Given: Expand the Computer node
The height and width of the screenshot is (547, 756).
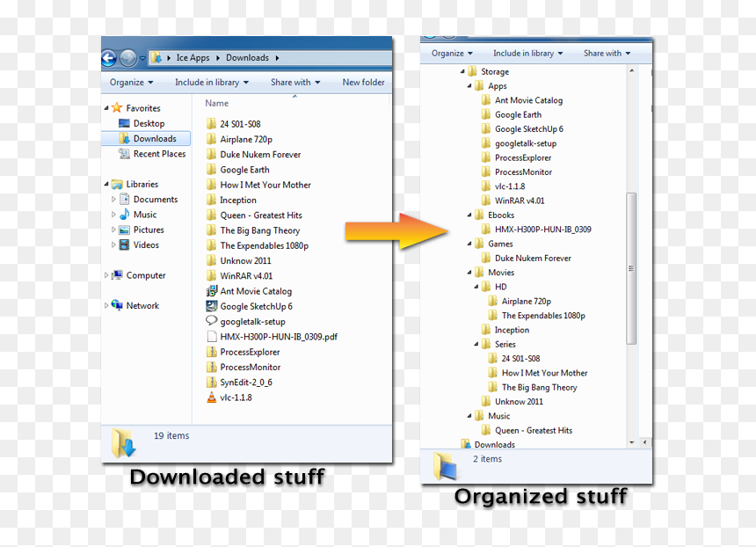Looking at the screenshot, I should [106, 275].
